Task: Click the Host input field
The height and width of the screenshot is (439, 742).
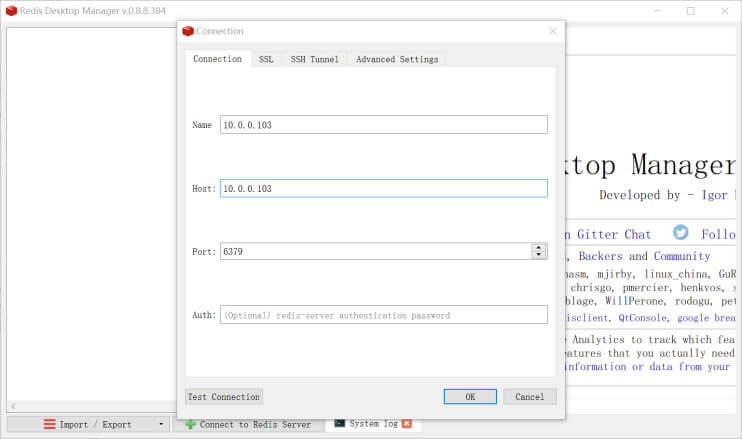Action: coord(384,188)
